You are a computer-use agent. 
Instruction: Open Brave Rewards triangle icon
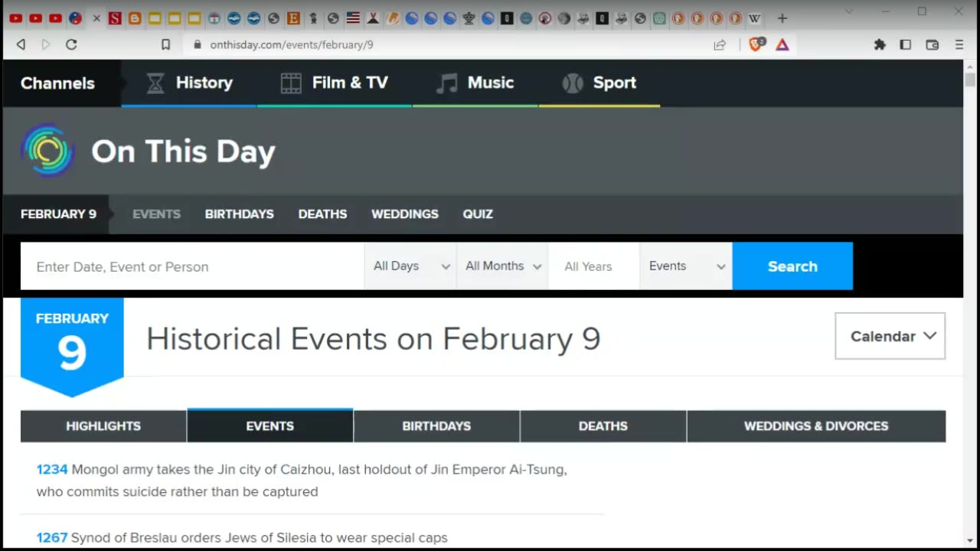point(782,45)
